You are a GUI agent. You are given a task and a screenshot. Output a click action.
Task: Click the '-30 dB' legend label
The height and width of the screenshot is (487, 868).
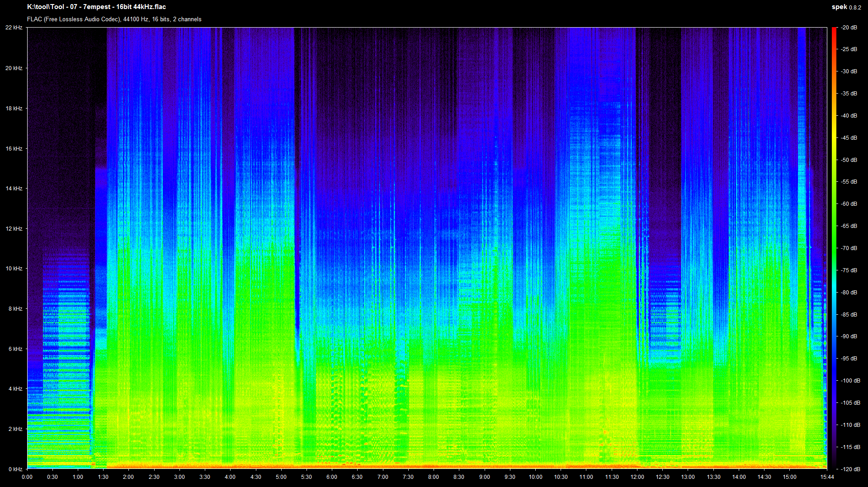[849, 71]
